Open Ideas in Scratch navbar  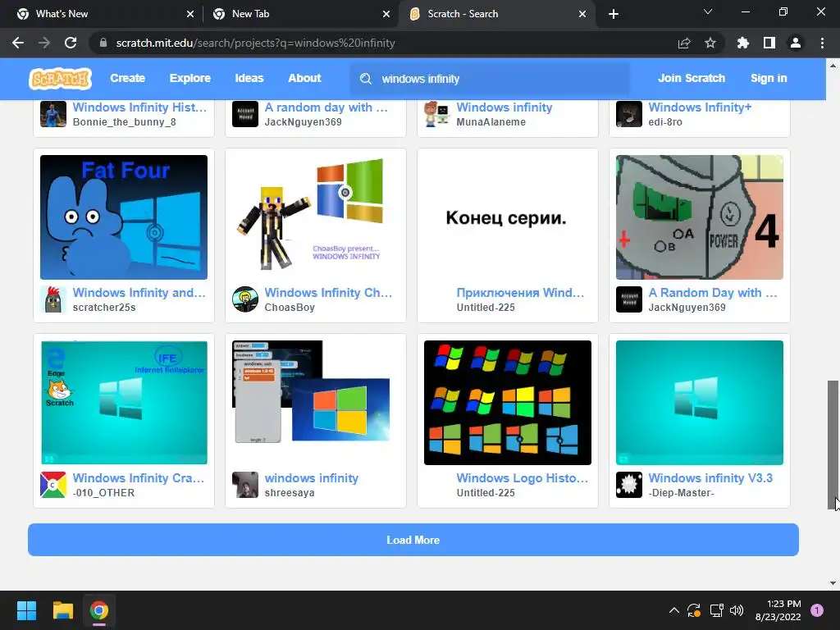249,78
